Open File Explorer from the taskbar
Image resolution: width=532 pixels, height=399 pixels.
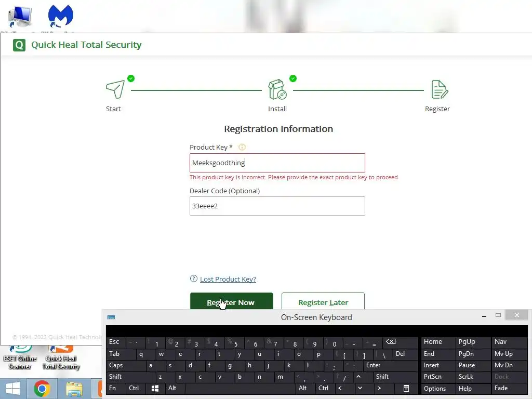pyautogui.click(x=74, y=390)
